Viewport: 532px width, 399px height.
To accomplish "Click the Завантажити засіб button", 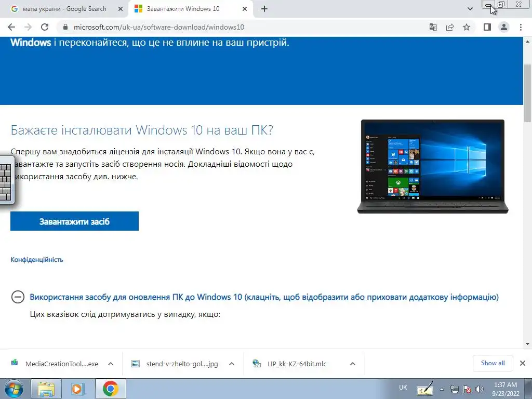I will 74,221.
